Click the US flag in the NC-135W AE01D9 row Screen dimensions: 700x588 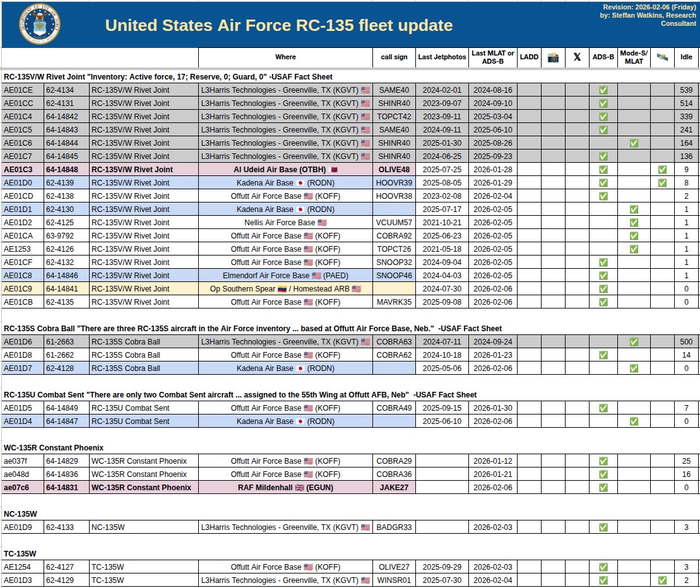[x=365, y=527]
